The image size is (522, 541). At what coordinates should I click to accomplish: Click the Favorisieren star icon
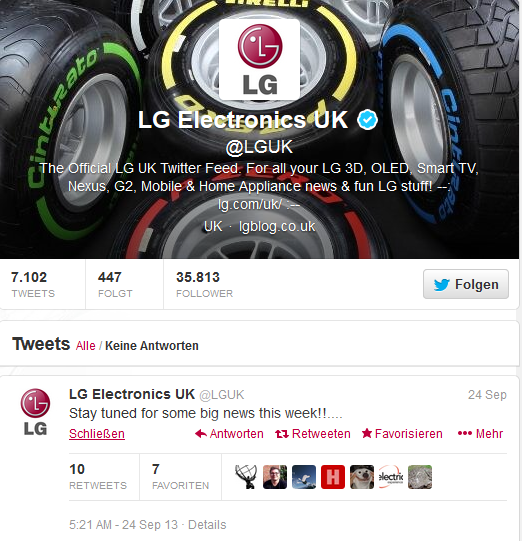pyautogui.click(x=367, y=433)
